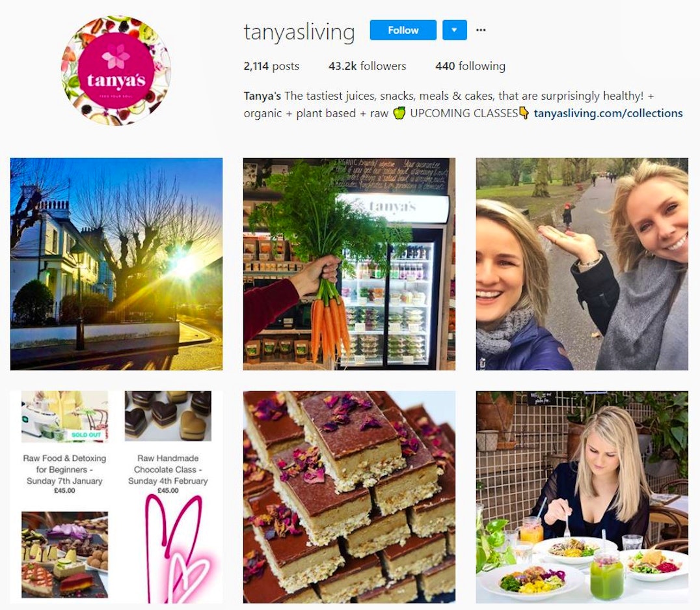Screen dimensions: 700x610
Task: Click the tanyasliving username heading
Action: 299,32
